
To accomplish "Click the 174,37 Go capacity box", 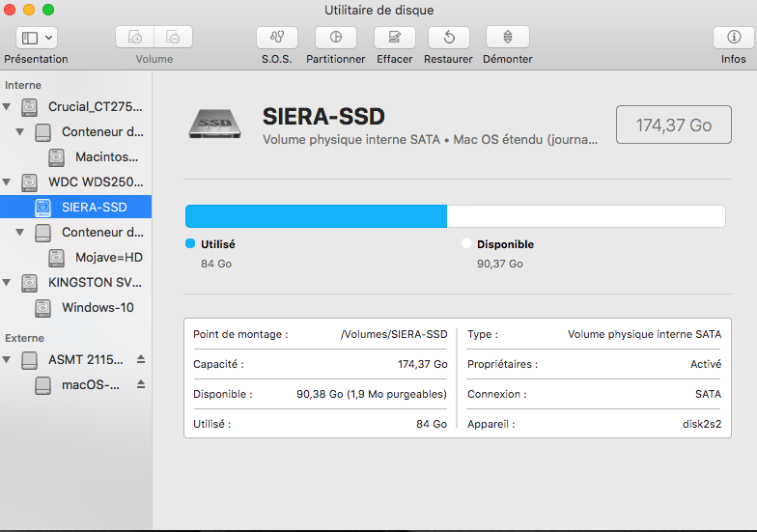I will [x=674, y=126].
